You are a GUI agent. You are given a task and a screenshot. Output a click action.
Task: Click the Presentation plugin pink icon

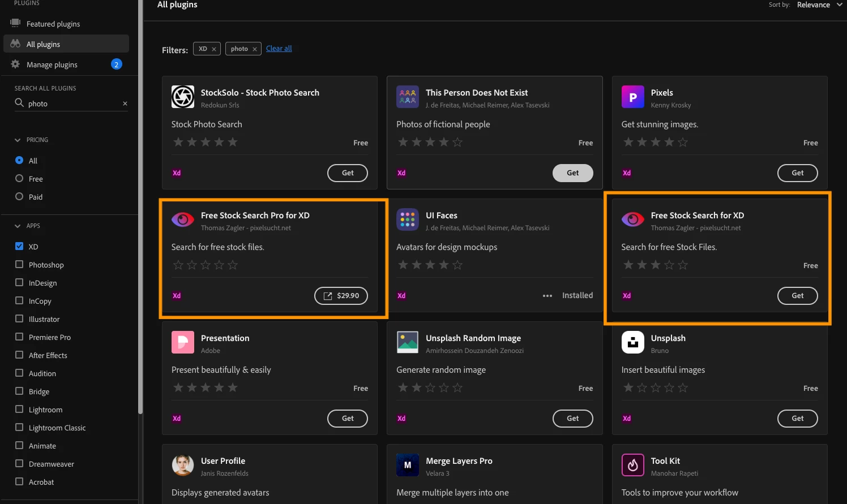(183, 342)
